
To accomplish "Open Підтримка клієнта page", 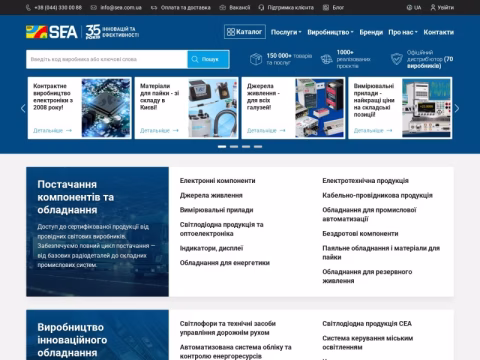I will pyautogui.click(x=291, y=7).
